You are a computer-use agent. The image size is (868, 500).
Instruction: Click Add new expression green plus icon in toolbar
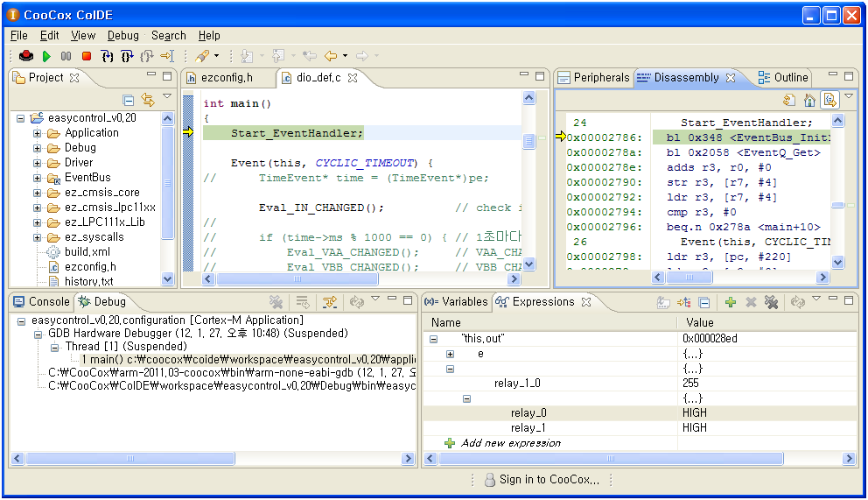(731, 302)
